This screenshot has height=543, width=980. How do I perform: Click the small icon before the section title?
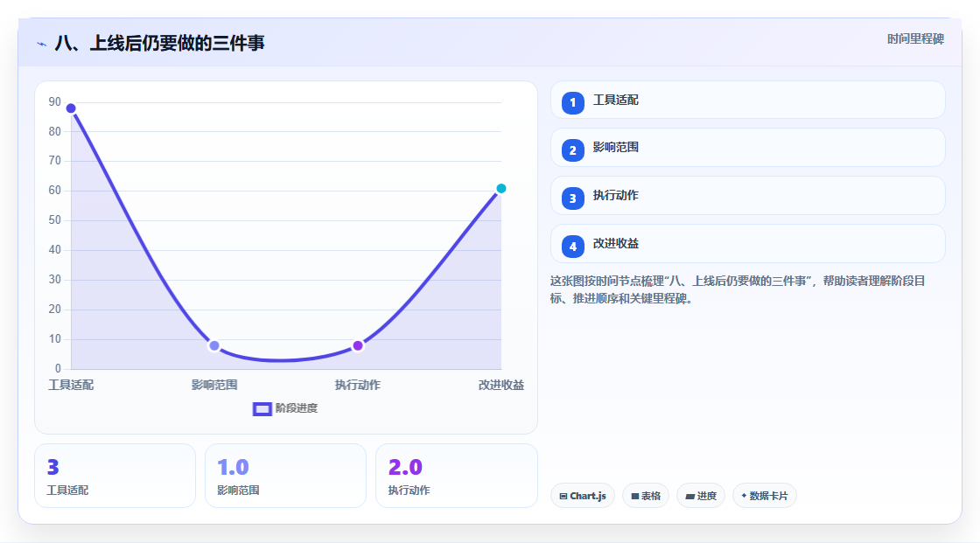point(41,44)
